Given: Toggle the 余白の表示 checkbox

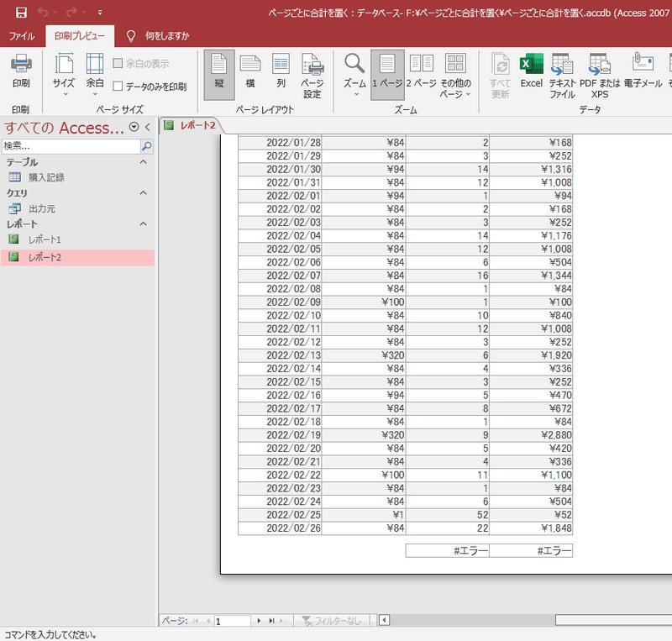Looking at the screenshot, I should pos(118,64).
